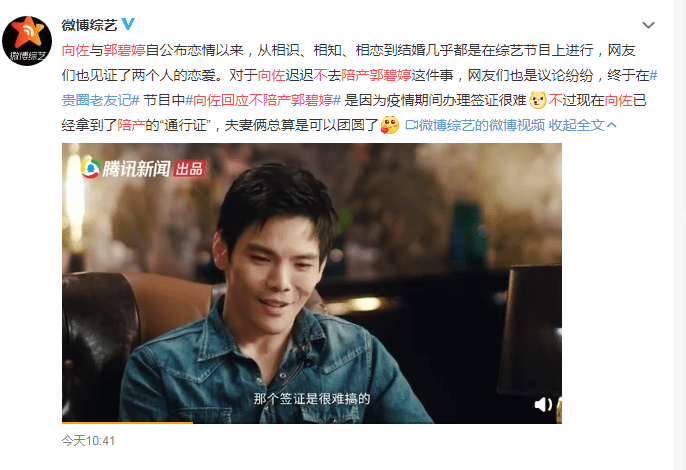Click the doge emoji in the post
The width and height of the screenshot is (686, 470).
[x=538, y=100]
